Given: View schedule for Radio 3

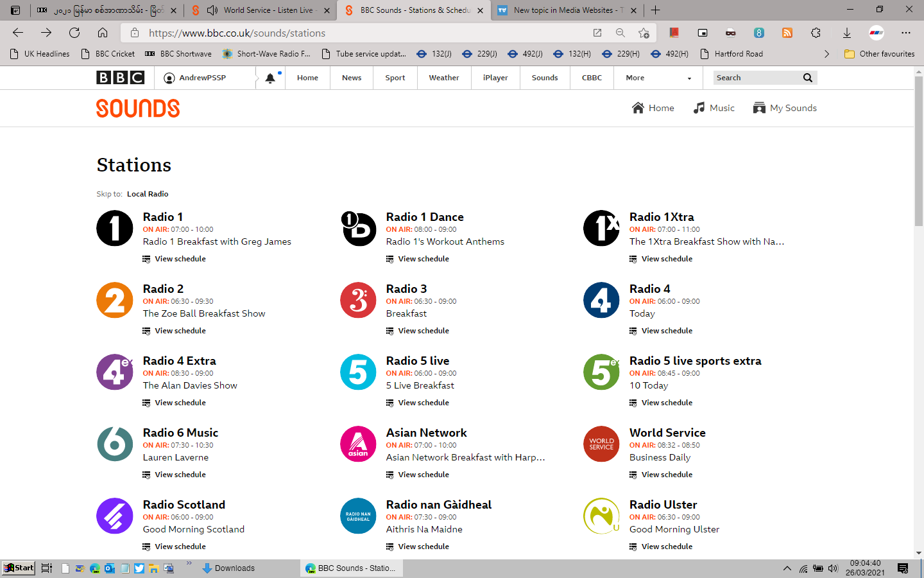Looking at the screenshot, I should pos(417,331).
